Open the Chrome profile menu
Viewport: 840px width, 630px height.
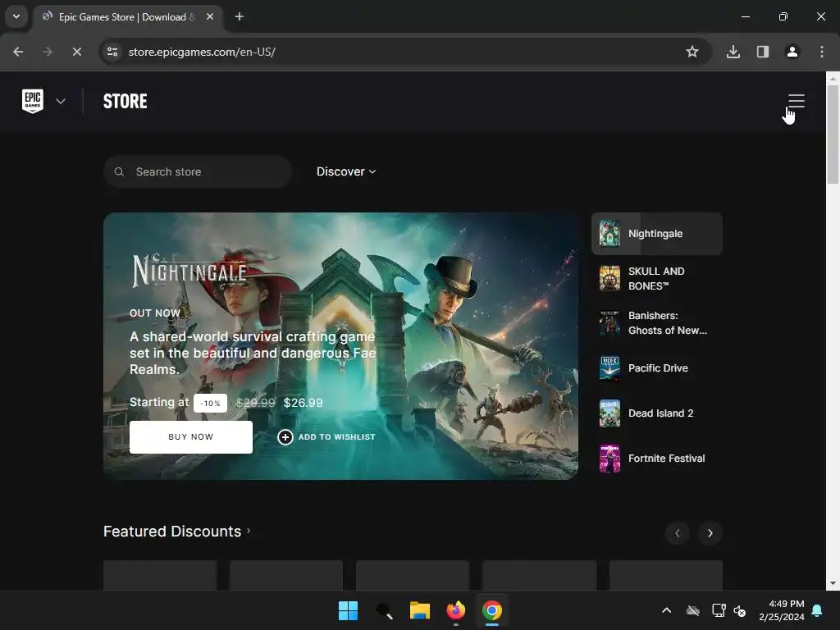tap(792, 52)
